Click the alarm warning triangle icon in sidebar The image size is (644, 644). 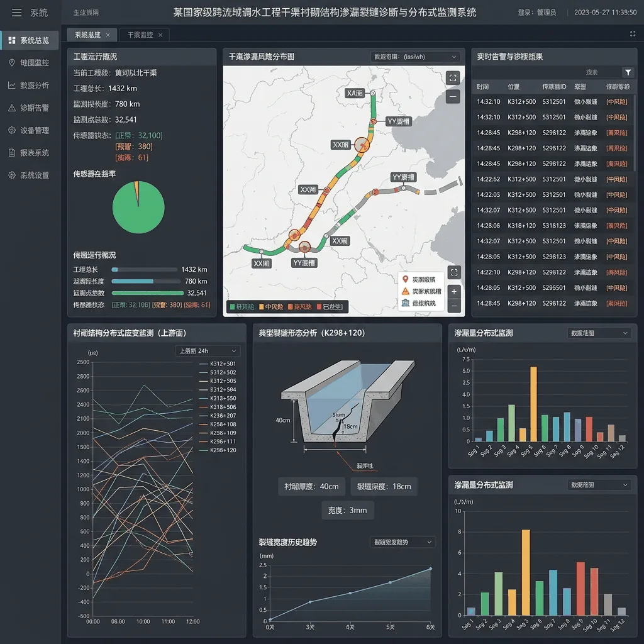(12, 108)
